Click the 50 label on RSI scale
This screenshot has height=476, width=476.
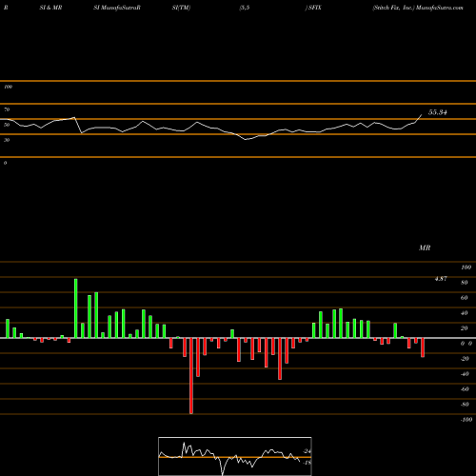pos(7,125)
